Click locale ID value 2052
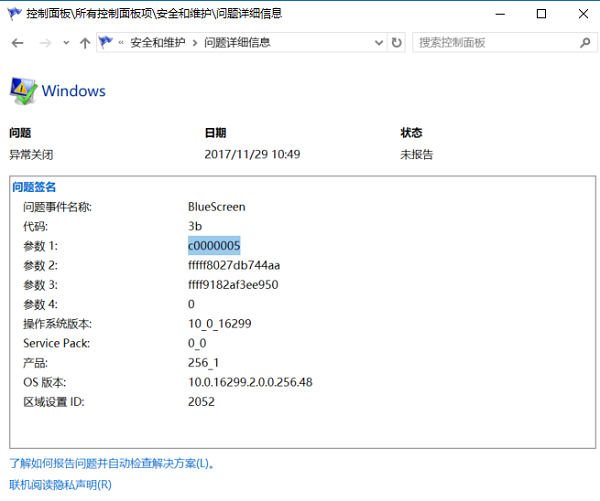 point(201,401)
